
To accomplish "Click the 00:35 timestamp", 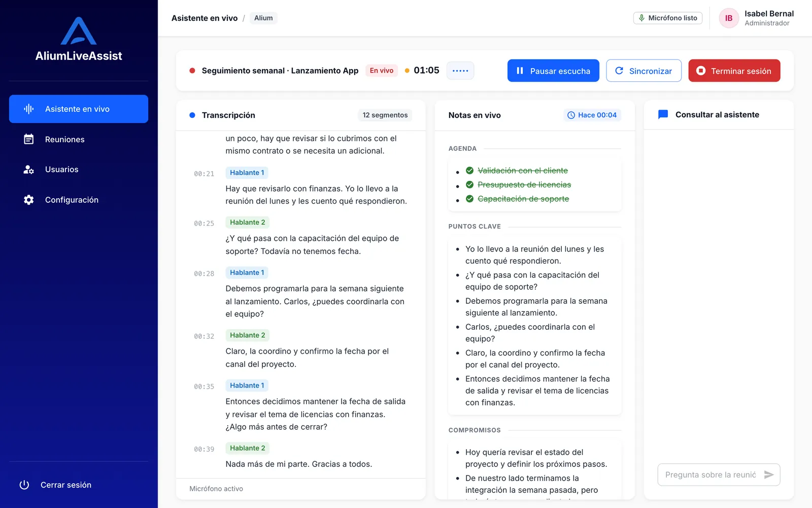I will click(x=204, y=387).
